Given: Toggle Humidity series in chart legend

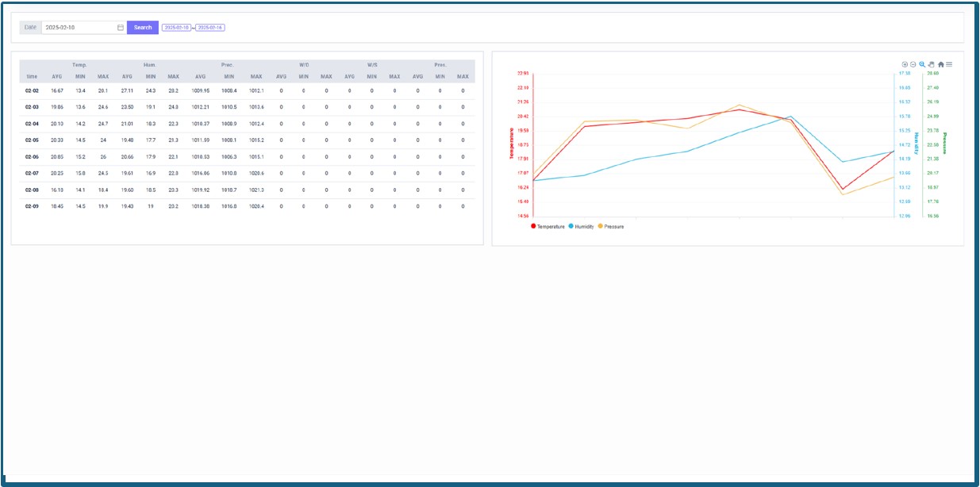Looking at the screenshot, I should pos(584,227).
